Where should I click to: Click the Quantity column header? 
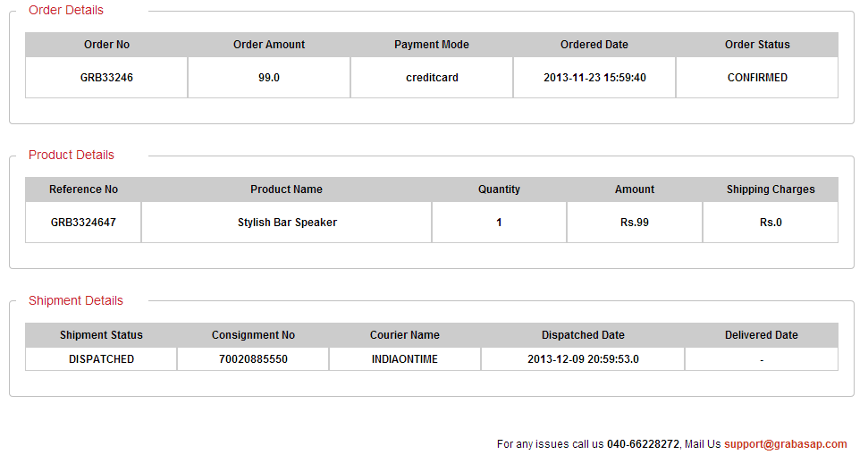pyautogui.click(x=499, y=189)
